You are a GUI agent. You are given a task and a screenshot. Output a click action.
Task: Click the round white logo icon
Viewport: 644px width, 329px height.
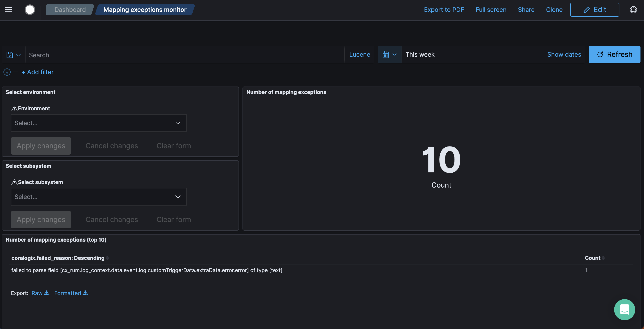pyautogui.click(x=30, y=10)
